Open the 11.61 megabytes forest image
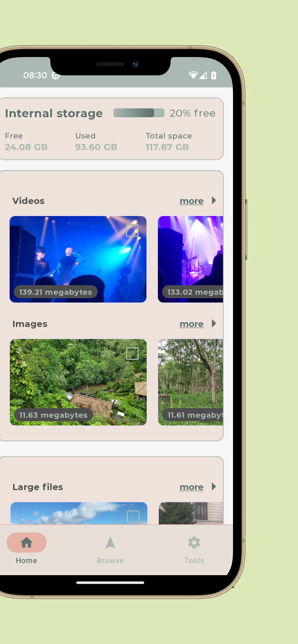 190,382
